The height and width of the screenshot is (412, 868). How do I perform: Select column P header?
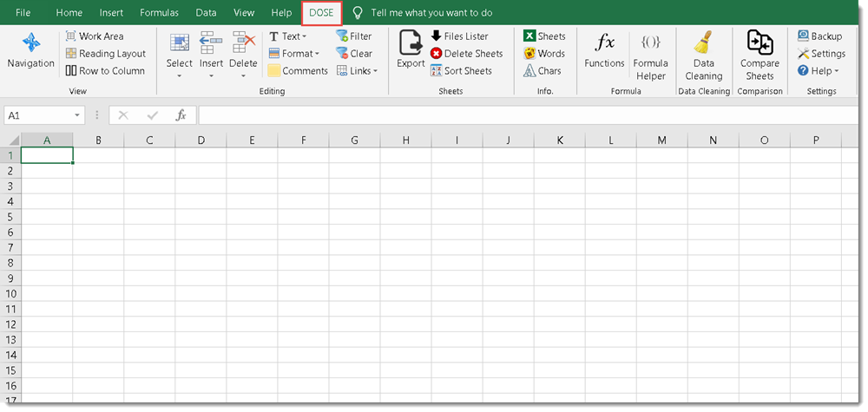[x=816, y=141]
